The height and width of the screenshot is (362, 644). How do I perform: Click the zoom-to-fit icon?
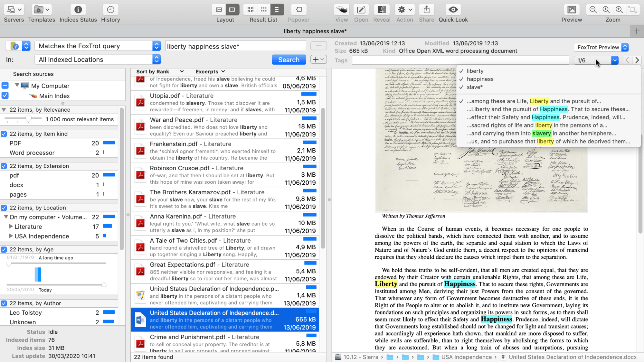tap(632, 10)
